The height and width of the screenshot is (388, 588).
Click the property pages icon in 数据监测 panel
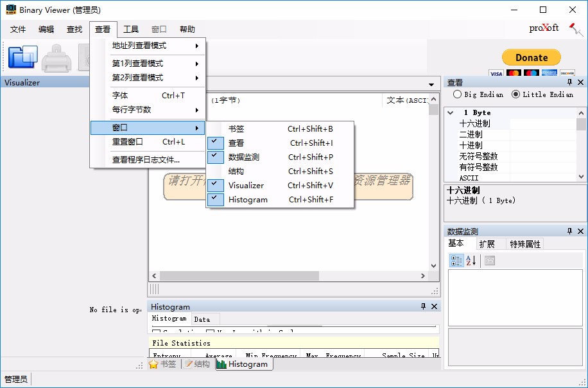[490, 260]
